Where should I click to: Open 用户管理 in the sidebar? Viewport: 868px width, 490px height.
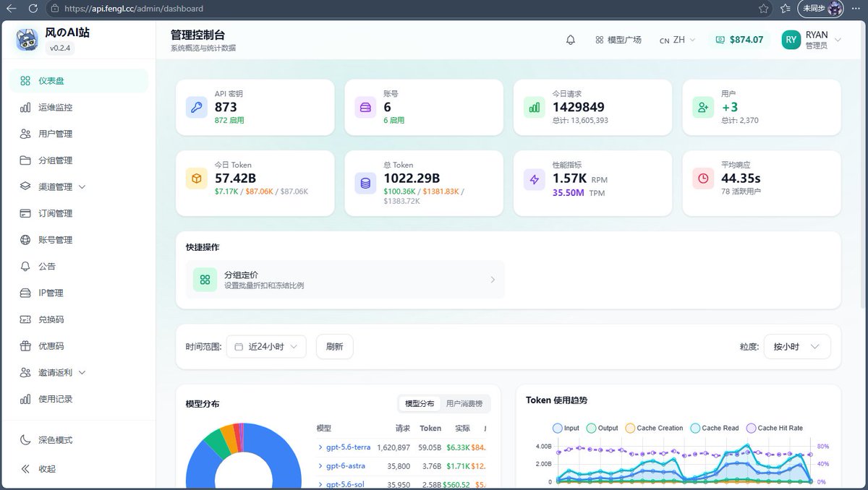pos(78,134)
